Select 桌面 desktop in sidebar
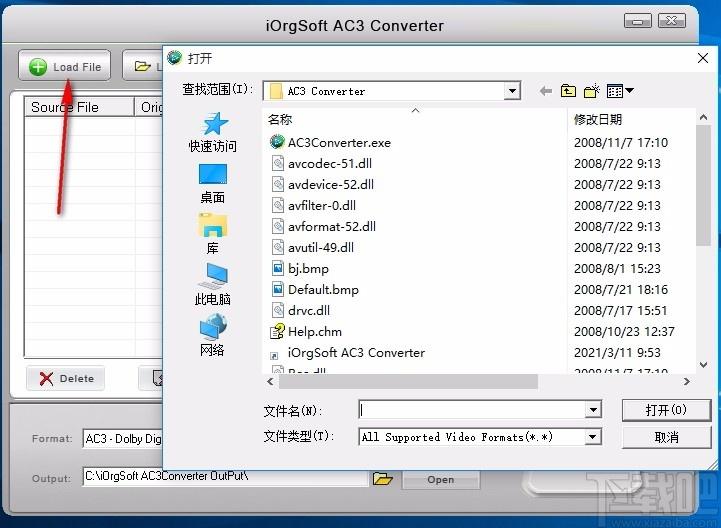 [x=212, y=184]
